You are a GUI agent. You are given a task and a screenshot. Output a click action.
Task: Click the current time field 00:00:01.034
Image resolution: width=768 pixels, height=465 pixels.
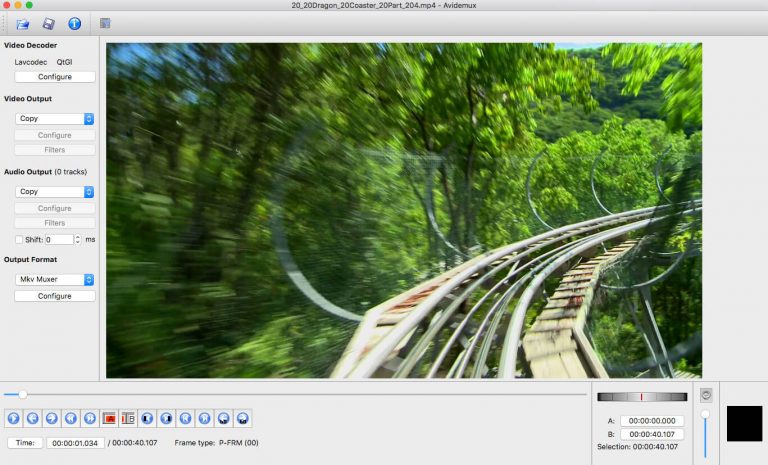coord(75,443)
